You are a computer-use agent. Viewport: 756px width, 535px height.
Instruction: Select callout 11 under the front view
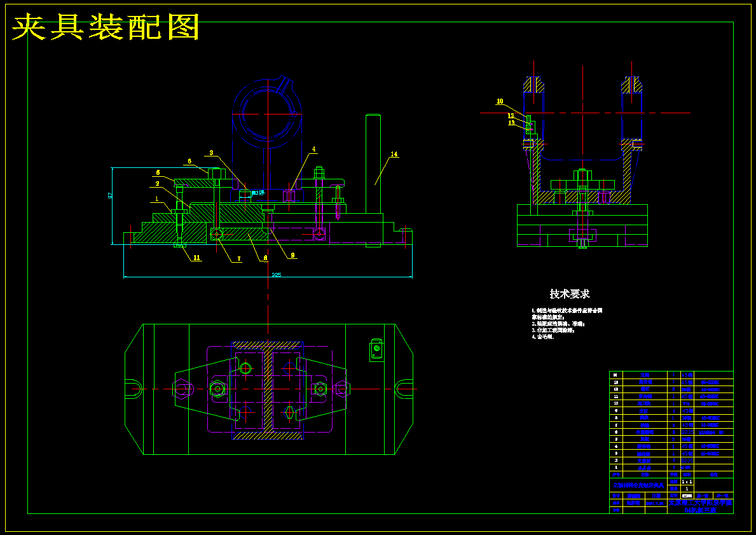196,258
